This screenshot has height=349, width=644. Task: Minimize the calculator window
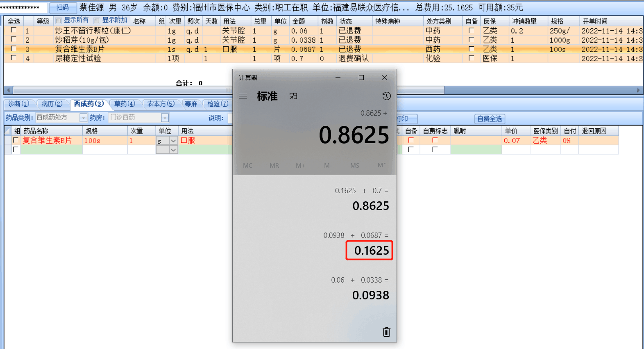338,78
